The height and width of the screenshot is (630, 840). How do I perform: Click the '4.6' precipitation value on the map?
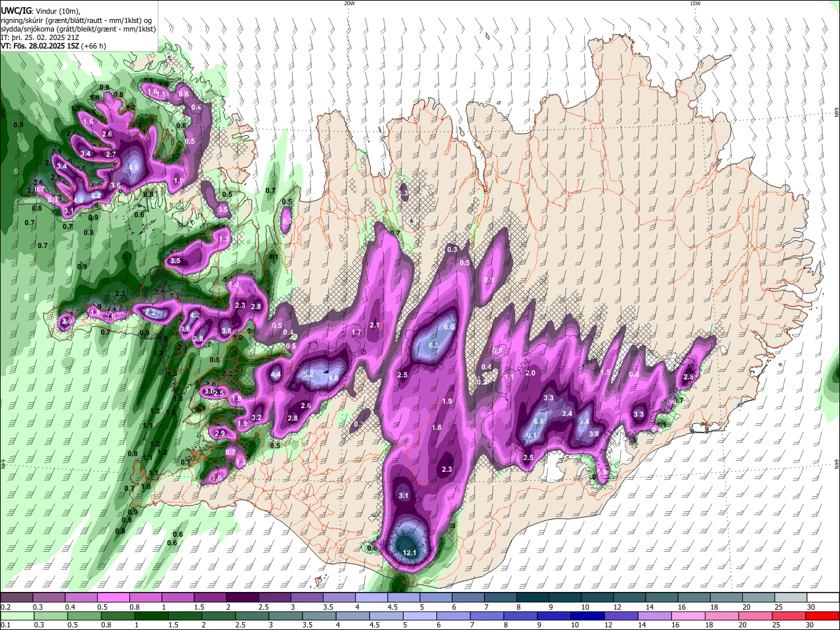pyautogui.click(x=79, y=200)
